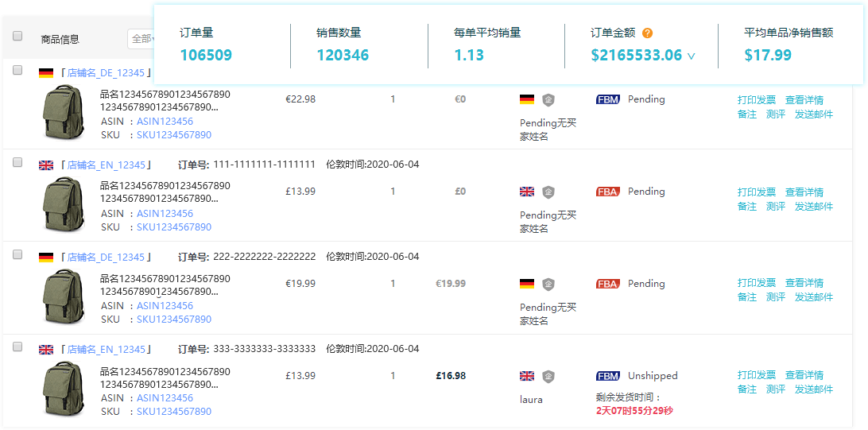868x430 pixels.
Task: Click 打印发票 on order 222-2222222-2222222
Action: (756, 283)
